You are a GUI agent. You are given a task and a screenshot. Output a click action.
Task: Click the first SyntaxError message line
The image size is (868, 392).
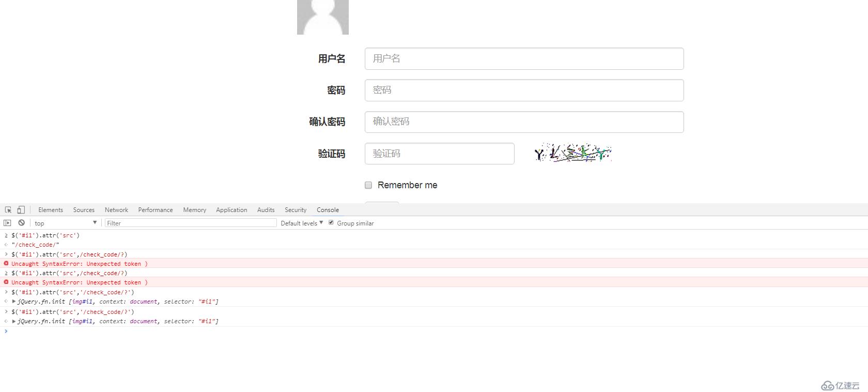tap(434, 264)
